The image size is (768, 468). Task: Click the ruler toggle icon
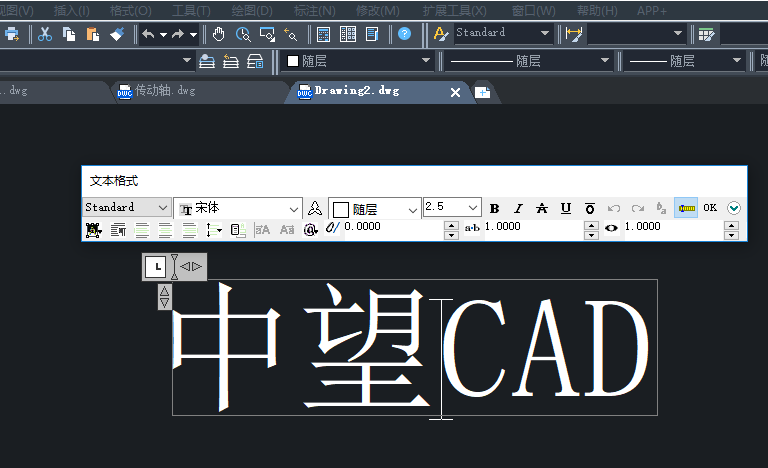click(686, 208)
